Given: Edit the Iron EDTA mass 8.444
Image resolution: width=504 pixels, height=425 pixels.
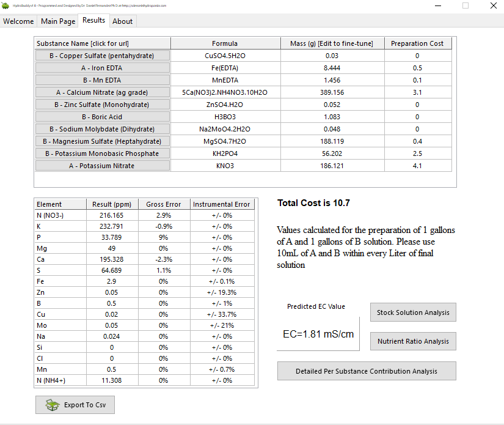Looking at the screenshot, I should 332,68.
